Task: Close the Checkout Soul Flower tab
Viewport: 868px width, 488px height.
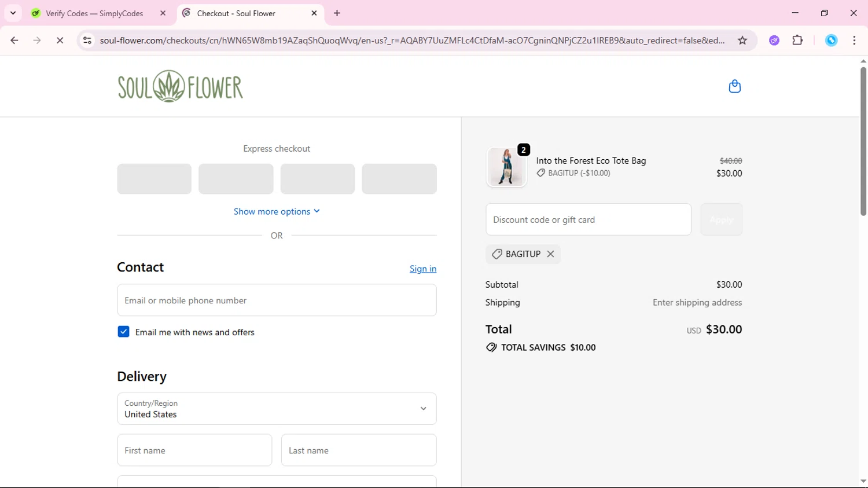Action: [x=314, y=13]
